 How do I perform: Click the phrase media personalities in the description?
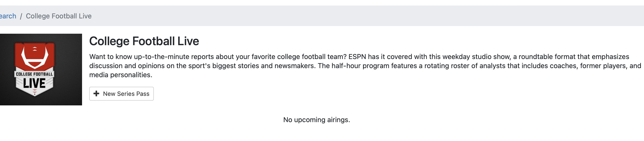coord(120,75)
